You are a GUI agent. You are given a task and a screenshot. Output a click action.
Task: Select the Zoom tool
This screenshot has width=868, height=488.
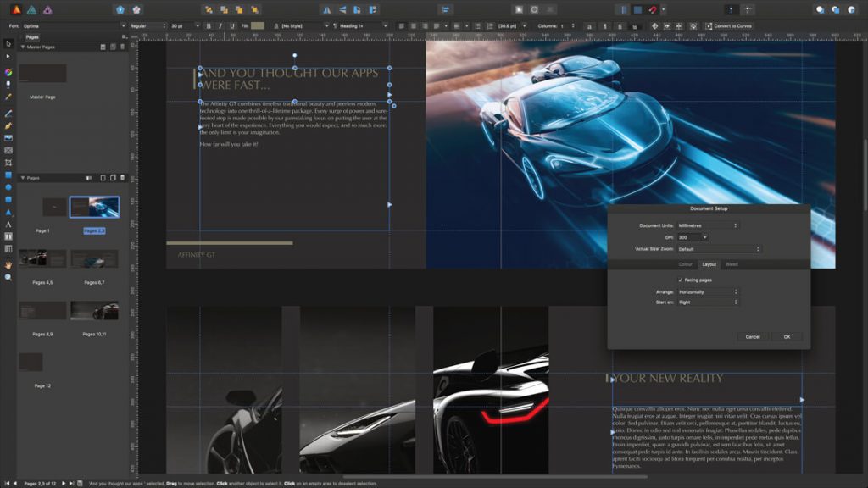pos(7,277)
